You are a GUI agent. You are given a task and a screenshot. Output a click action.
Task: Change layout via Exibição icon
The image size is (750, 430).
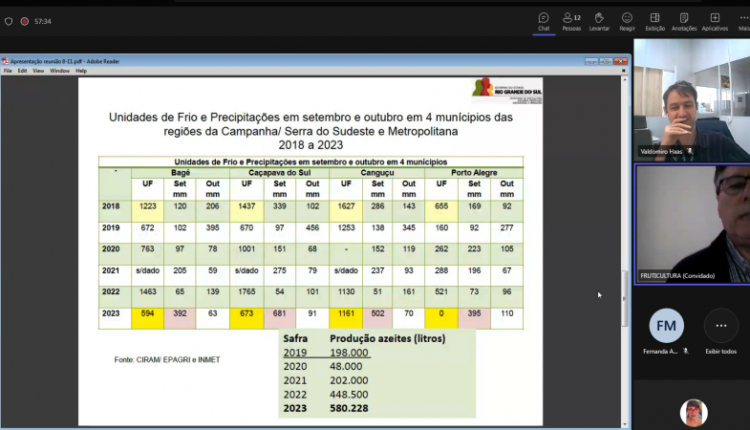click(x=655, y=20)
